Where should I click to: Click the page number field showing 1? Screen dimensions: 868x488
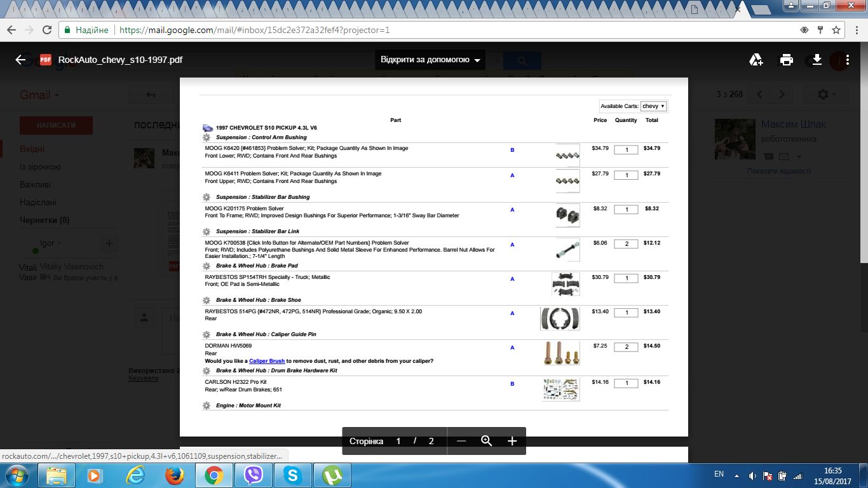pos(398,441)
